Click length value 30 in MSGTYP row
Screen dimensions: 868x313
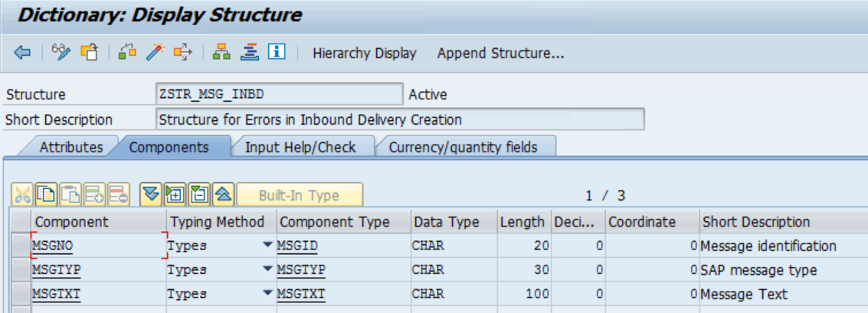pyautogui.click(x=524, y=269)
